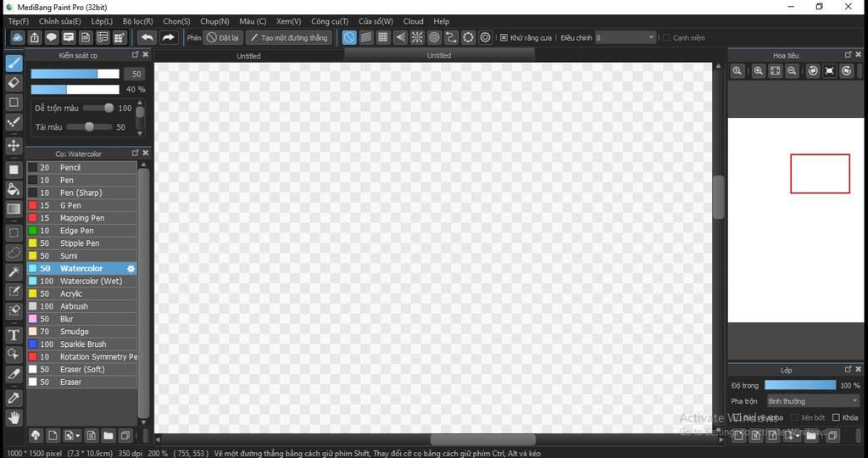The width and height of the screenshot is (868, 458).
Task: Adjust the Dễ trộn màu slider
Action: 98,108
